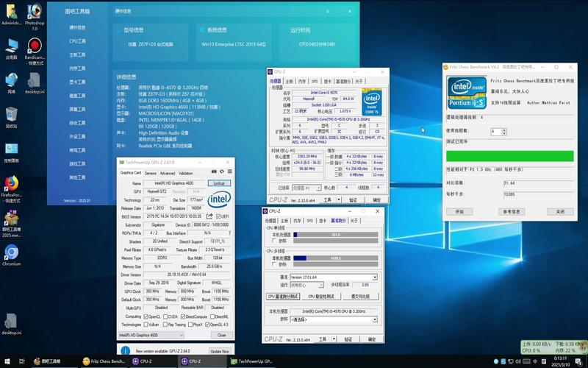Click the info icon in GPU-Z update bar

125,351
